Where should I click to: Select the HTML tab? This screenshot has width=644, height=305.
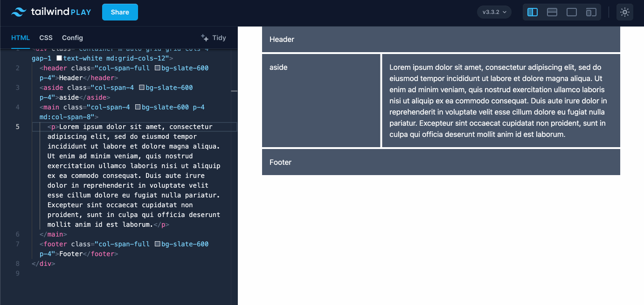click(x=21, y=38)
